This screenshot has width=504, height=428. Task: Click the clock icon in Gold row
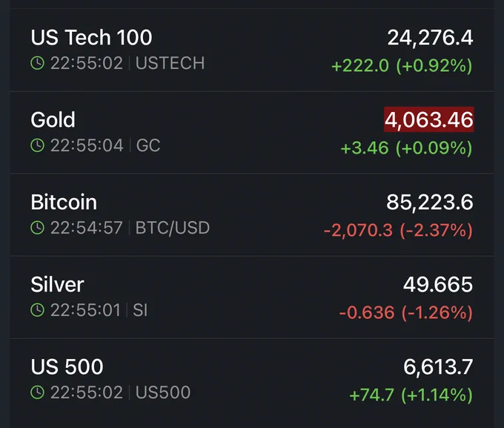pos(37,145)
